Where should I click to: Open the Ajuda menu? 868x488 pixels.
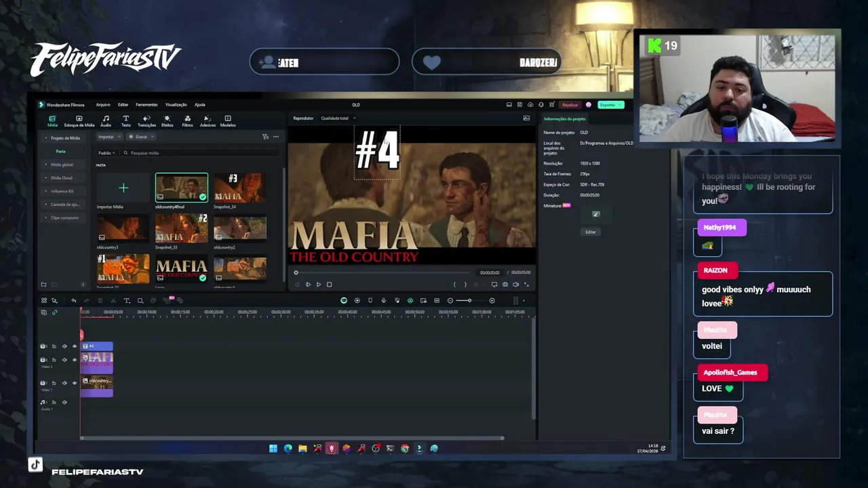(199, 104)
